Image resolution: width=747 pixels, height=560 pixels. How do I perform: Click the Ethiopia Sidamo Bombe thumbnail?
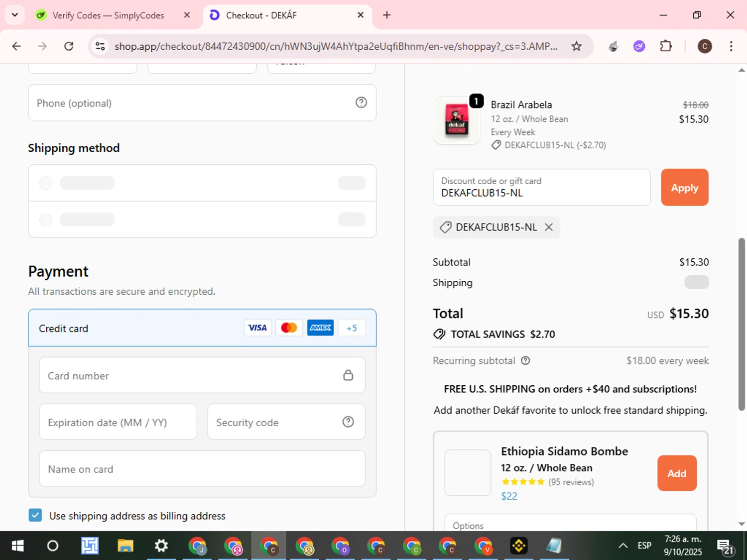point(468,472)
